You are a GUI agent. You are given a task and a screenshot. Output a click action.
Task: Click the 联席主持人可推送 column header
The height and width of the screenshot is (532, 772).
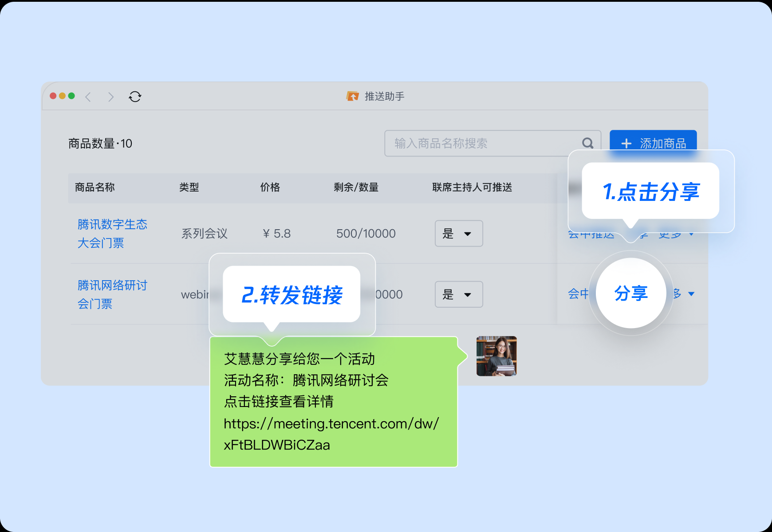[x=472, y=188]
